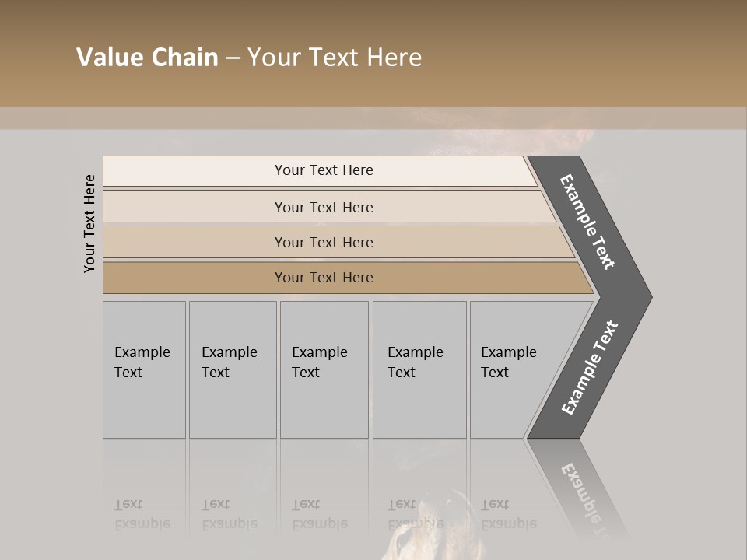
Task: Click the reflected text beneath the third box
Action: pyautogui.click(x=319, y=514)
